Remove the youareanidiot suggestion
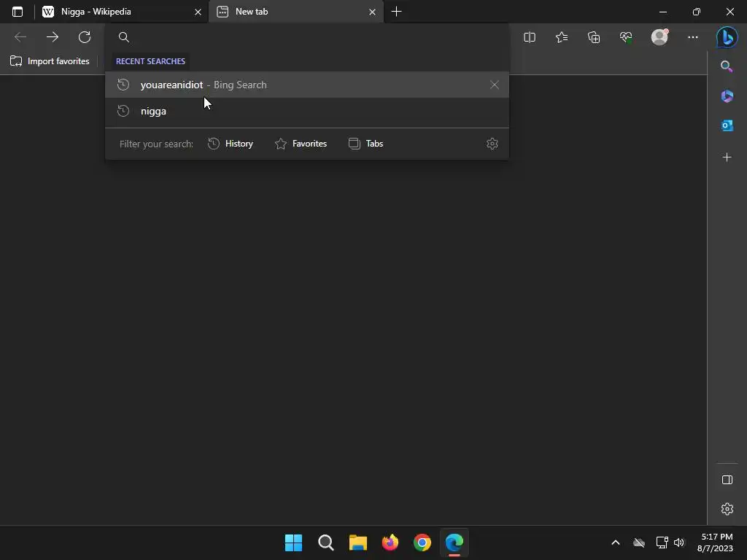The width and height of the screenshot is (747, 560). pos(494,85)
